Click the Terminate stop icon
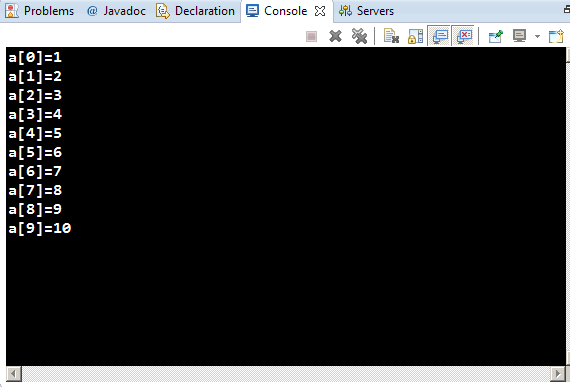Image resolution: width=570 pixels, height=387 pixels. [x=311, y=36]
